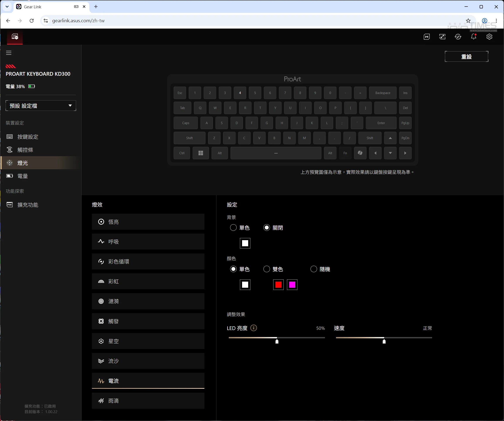This screenshot has height=421, width=504.
Task: Select the 星空 lighting effect
Action: (148, 341)
